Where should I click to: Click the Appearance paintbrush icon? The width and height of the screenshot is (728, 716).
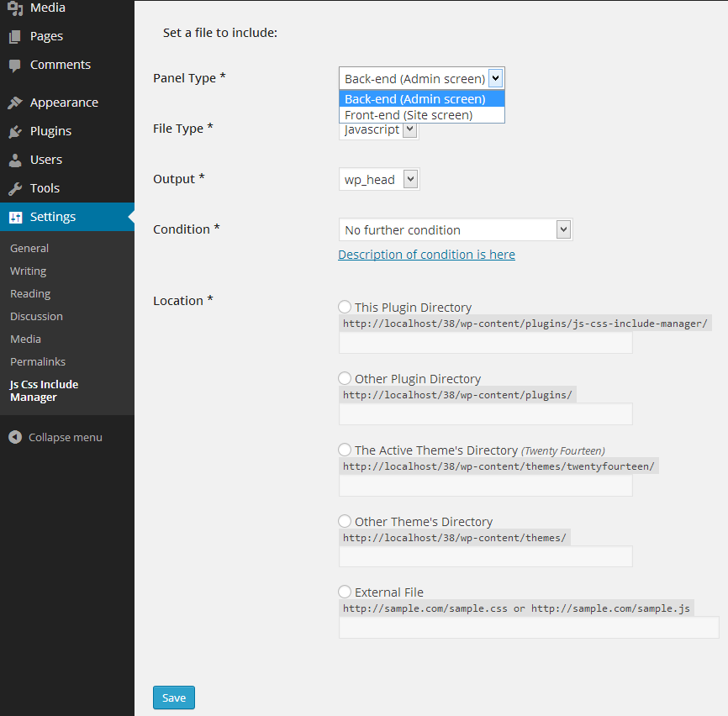[x=15, y=103]
